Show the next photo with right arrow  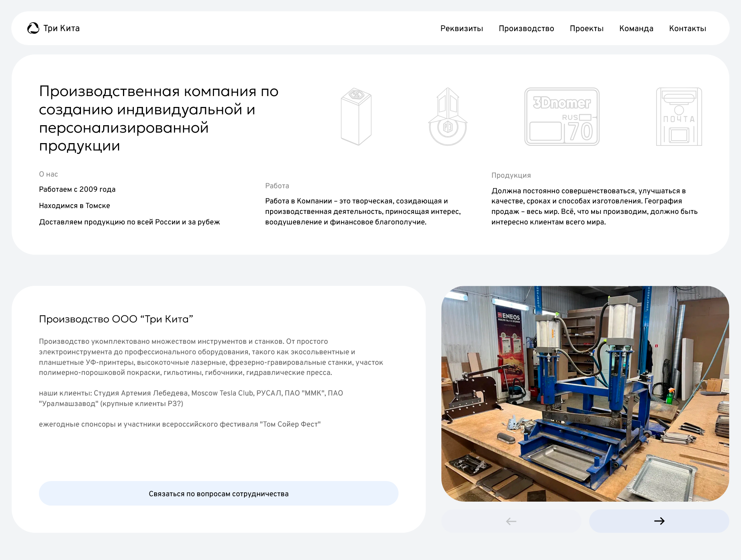tap(659, 521)
